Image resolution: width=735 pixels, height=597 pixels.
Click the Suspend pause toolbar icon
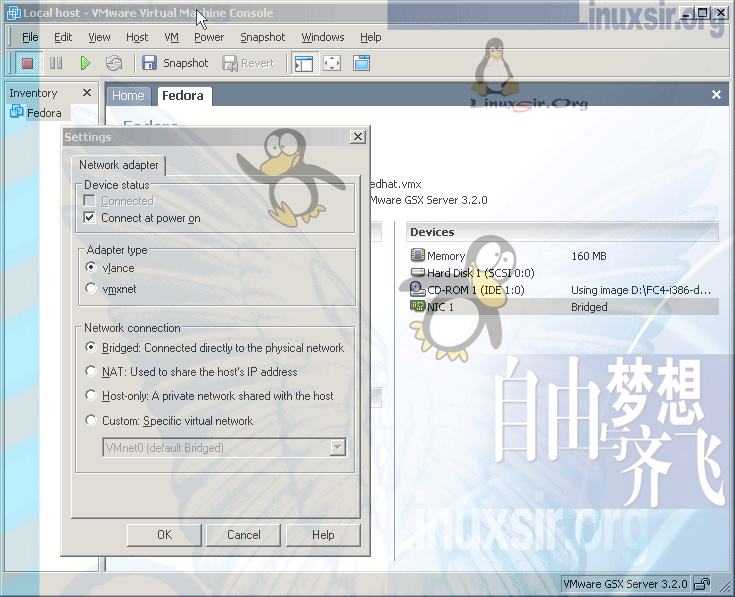[56, 63]
